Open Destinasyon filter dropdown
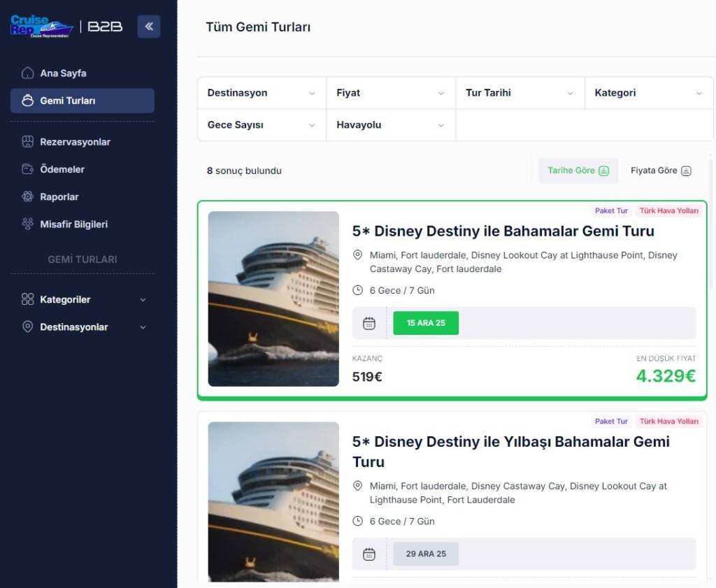 click(262, 93)
